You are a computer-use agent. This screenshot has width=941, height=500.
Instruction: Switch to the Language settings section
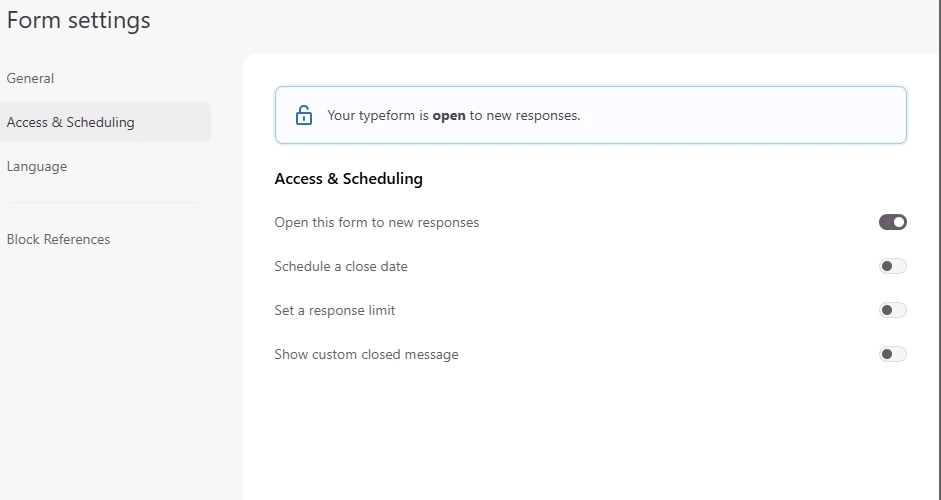pyautogui.click(x=37, y=166)
